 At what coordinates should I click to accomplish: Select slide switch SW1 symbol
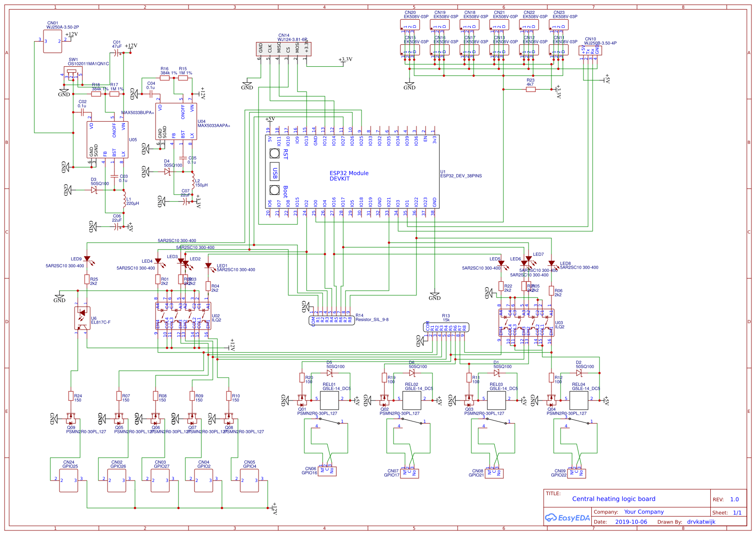[x=72, y=74]
